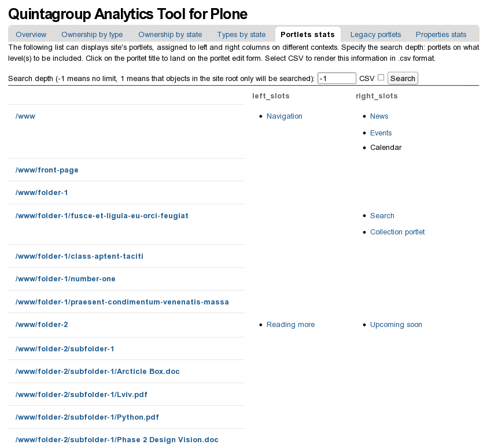483x448 pixels.
Task: Open the Python.pdf path link
Action: [87, 417]
